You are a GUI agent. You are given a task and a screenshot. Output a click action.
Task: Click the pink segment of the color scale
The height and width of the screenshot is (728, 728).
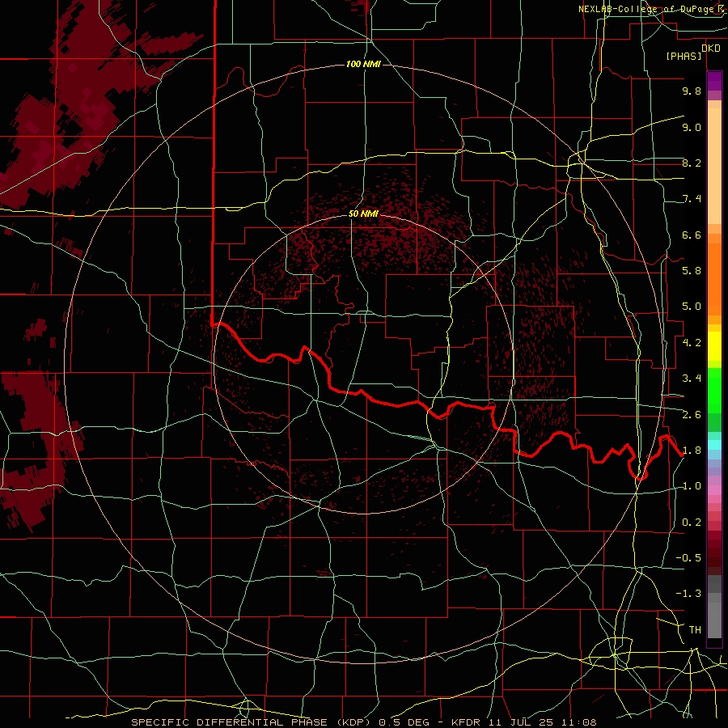[x=714, y=490]
